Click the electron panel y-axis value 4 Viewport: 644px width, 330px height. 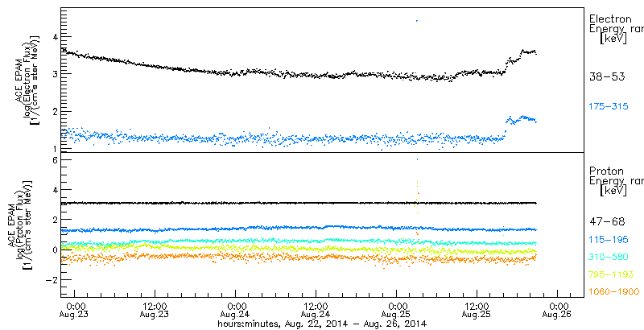coord(53,36)
